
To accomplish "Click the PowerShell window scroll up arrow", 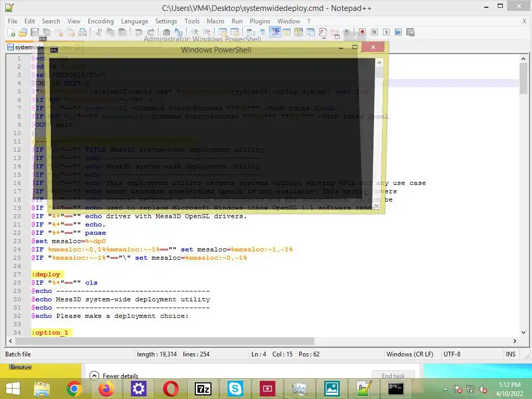I will point(379,62).
